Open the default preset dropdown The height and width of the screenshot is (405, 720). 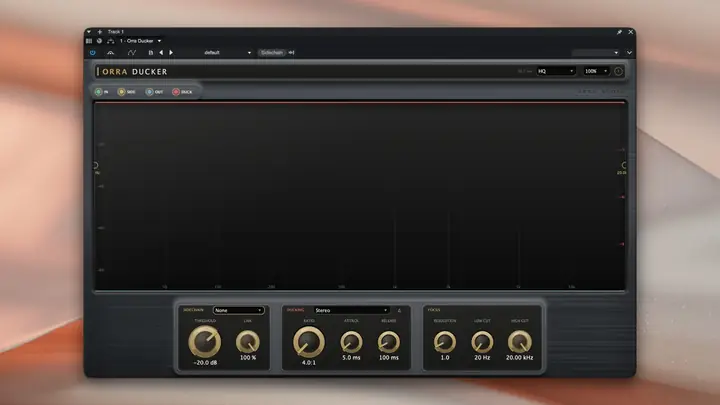point(228,53)
